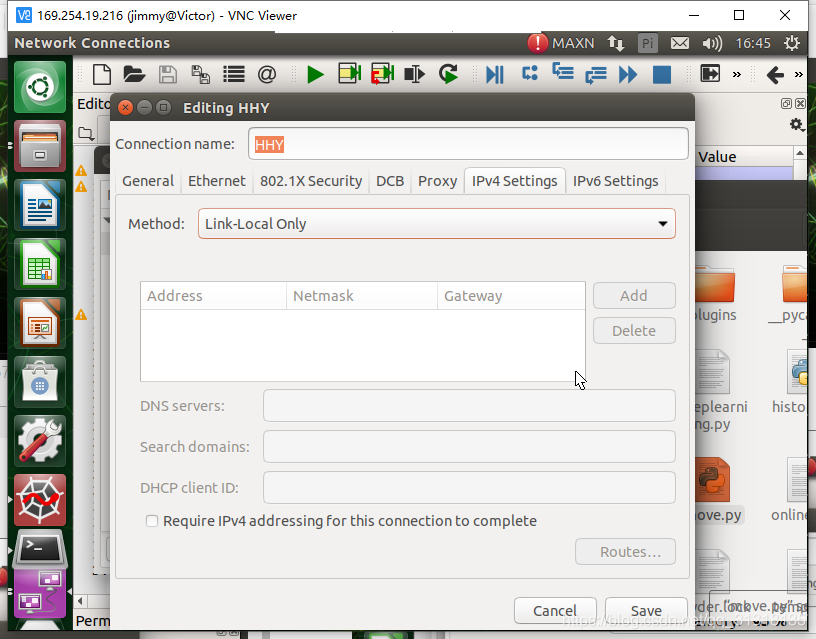Click the Cancel button
This screenshot has width=816, height=639.
tap(555, 610)
